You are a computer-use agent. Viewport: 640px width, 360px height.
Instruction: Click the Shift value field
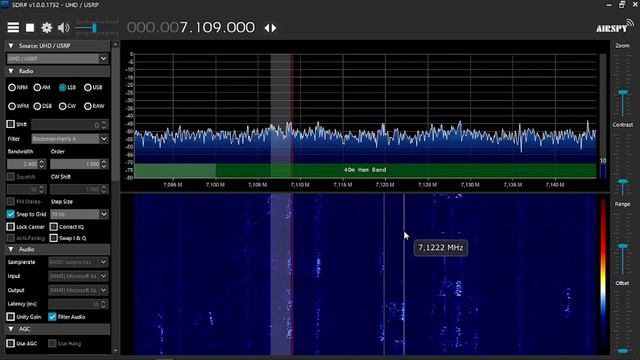tap(69, 124)
